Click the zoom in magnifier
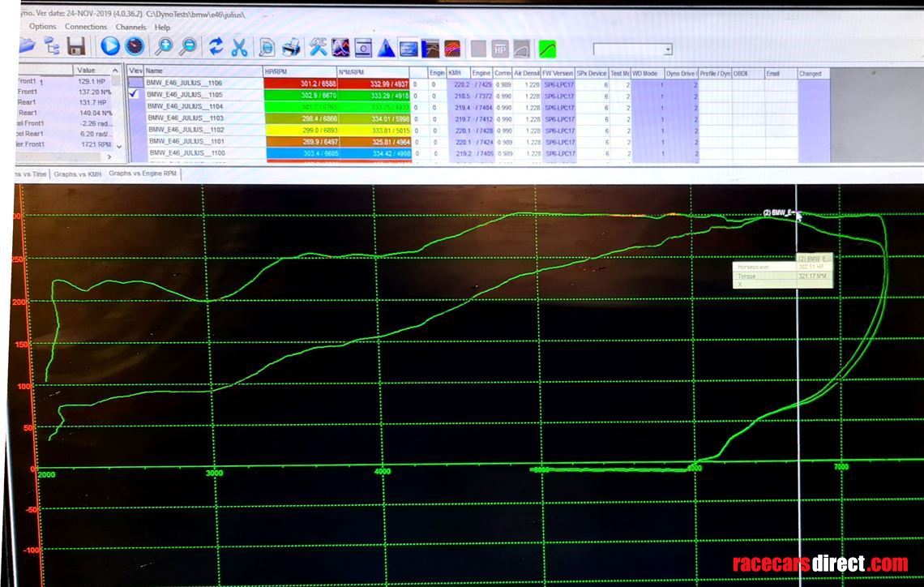This screenshot has height=587, width=924. 163,47
